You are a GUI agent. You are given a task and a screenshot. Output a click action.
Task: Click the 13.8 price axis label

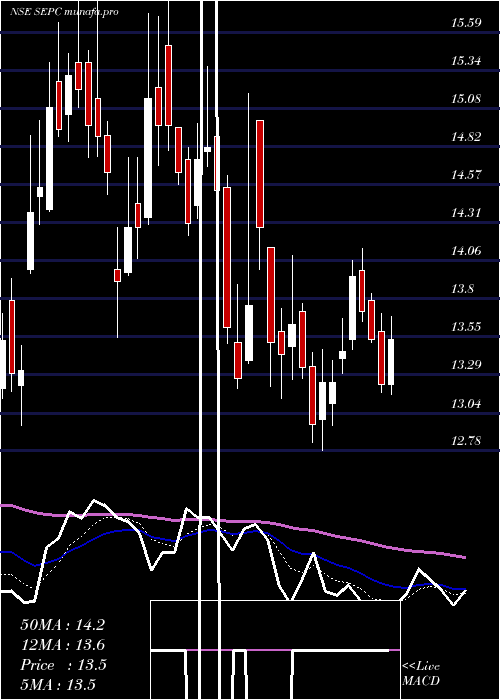coord(462,289)
